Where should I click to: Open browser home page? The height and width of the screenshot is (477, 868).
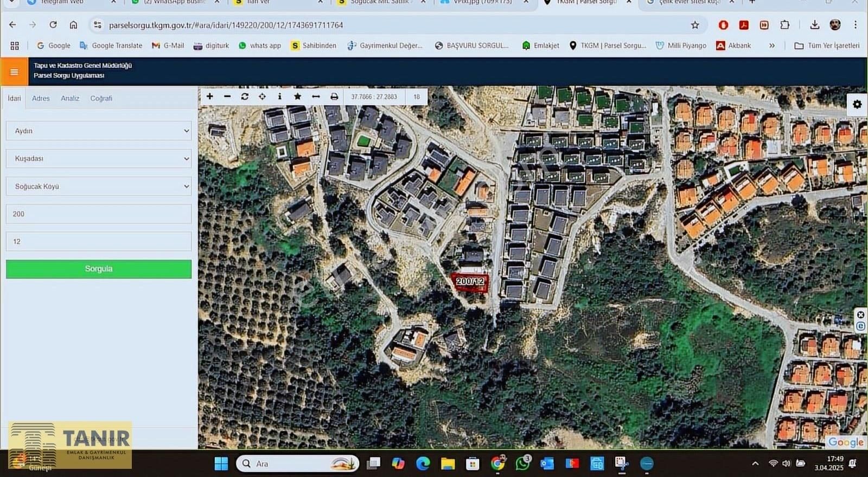[73, 25]
